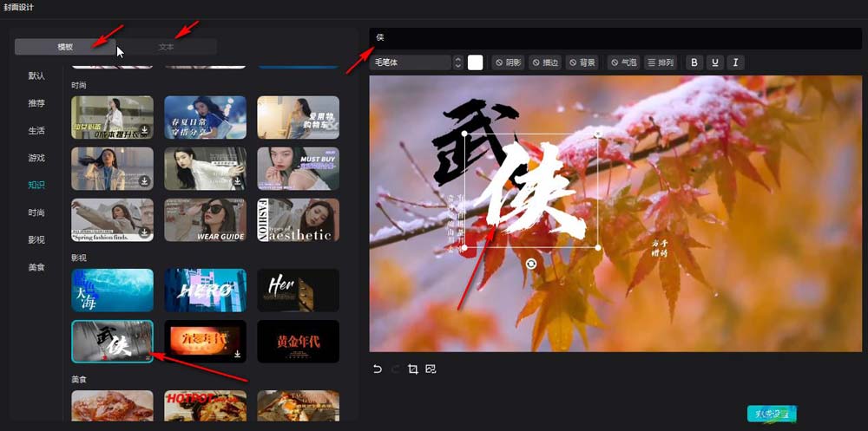Click the rotate handle under text box
The width and height of the screenshot is (868, 431).
531,263
